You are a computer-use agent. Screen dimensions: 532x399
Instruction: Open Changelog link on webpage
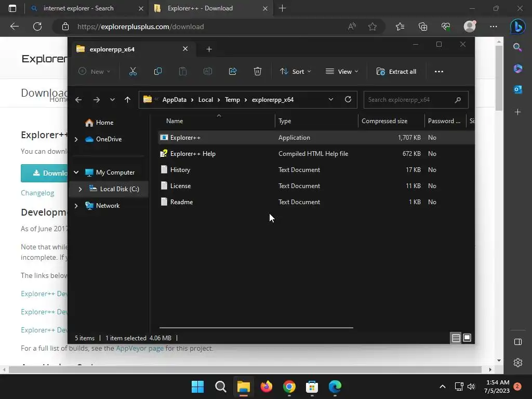pyautogui.click(x=37, y=193)
